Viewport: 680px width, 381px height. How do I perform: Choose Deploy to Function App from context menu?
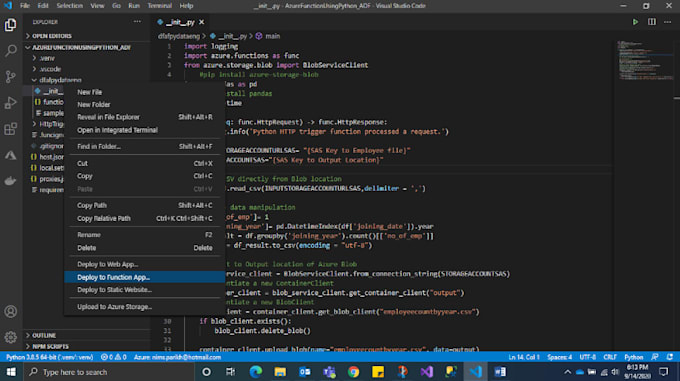tap(144, 277)
